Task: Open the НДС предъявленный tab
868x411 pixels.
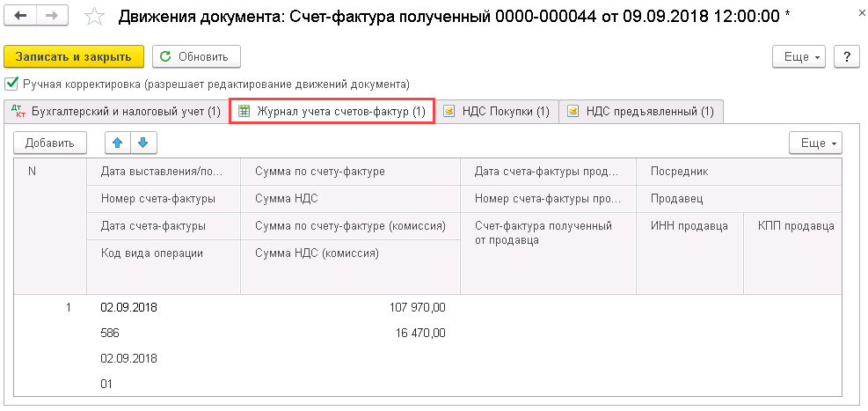Action: click(641, 112)
